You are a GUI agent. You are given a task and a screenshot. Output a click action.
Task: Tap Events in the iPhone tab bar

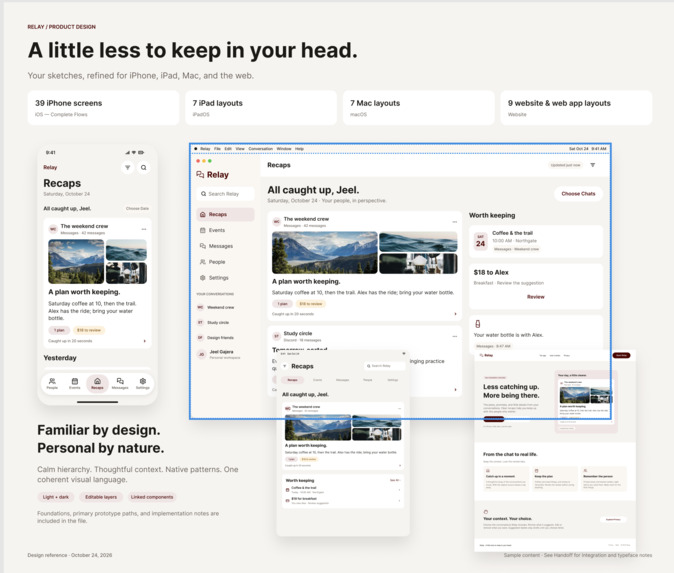75,383
